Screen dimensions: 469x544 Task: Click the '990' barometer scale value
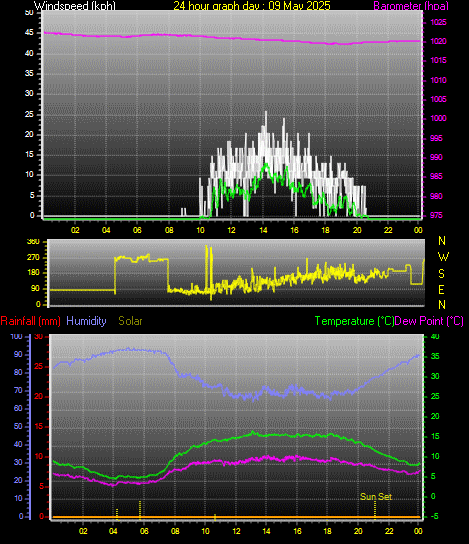[436, 157]
